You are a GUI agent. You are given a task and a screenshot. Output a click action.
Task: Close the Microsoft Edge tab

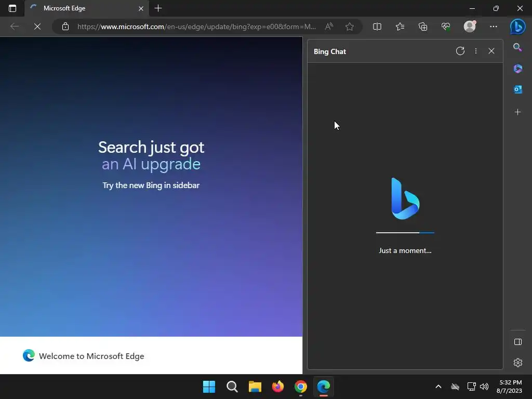[141, 8]
